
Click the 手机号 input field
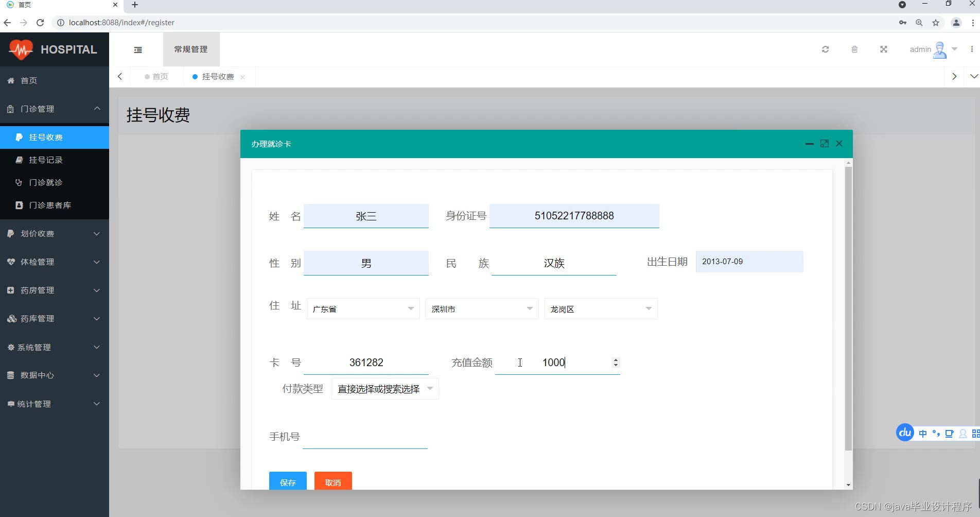[365, 437]
